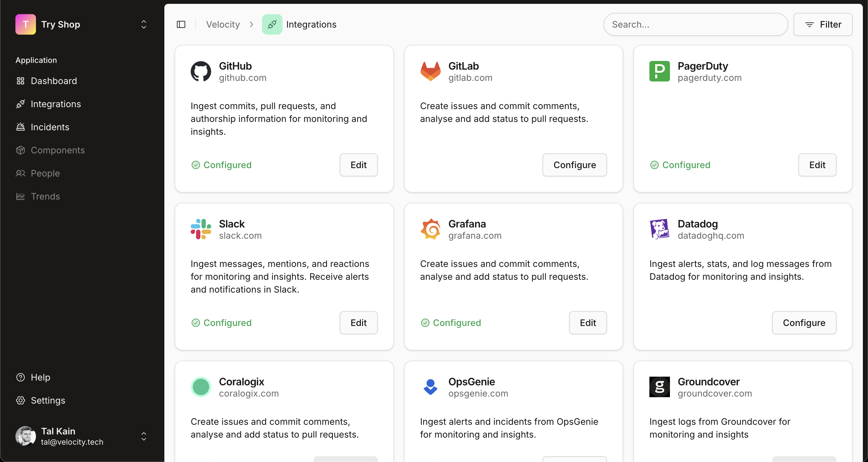Open the Filter options

[x=822, y=24]
